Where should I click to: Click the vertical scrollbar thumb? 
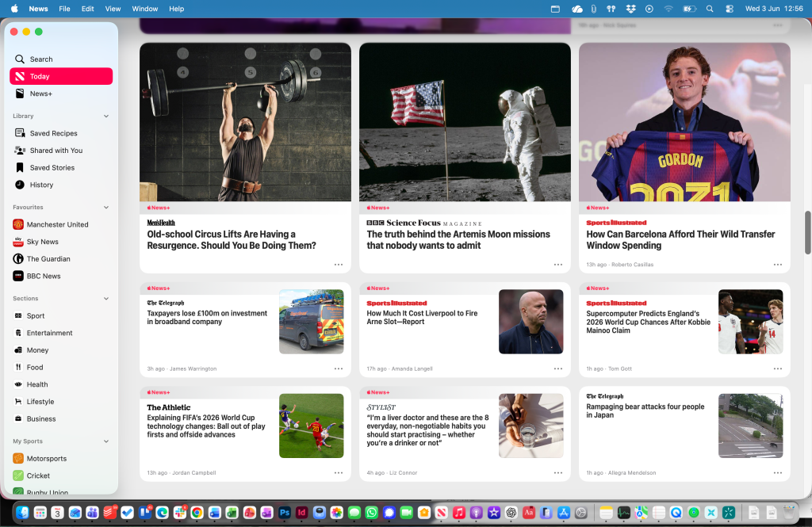[x=807, y=233]
